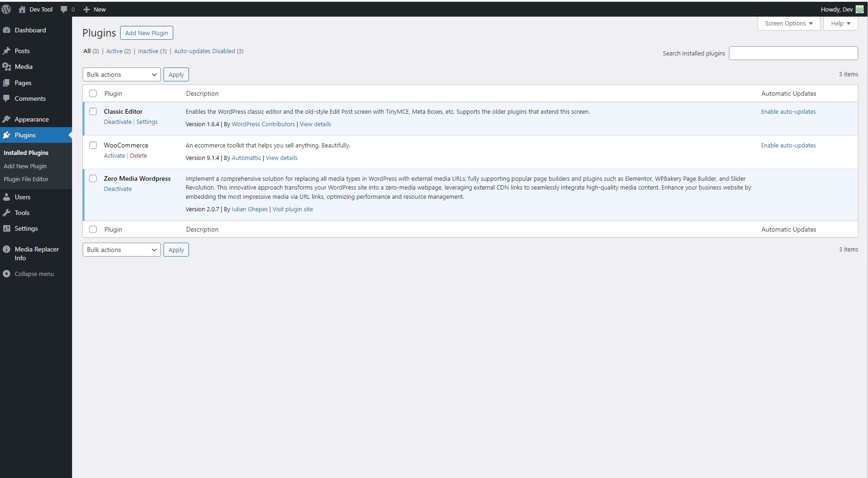Deactivate Zero Media Wordpress plugin

click(118, 189)
